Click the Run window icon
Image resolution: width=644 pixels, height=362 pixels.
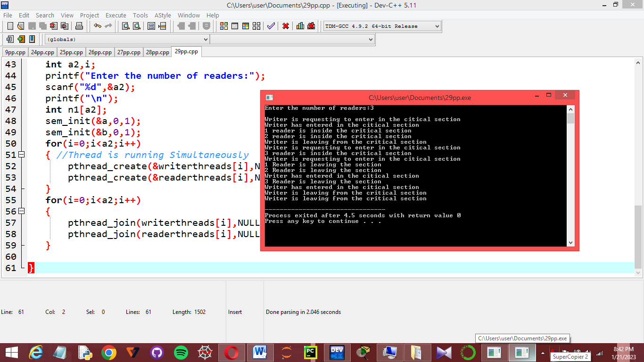point(234,26)
